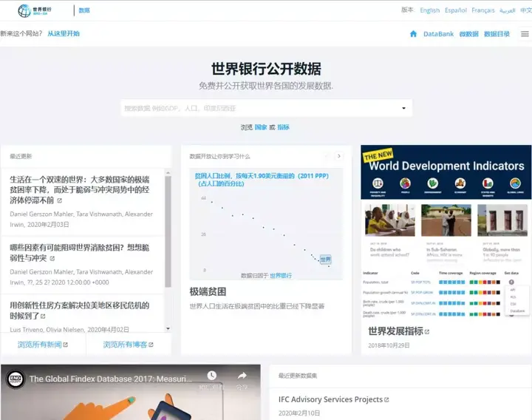Click World Development Indicators banner
This screenshot has width=532, height=420.
[446, 172]
